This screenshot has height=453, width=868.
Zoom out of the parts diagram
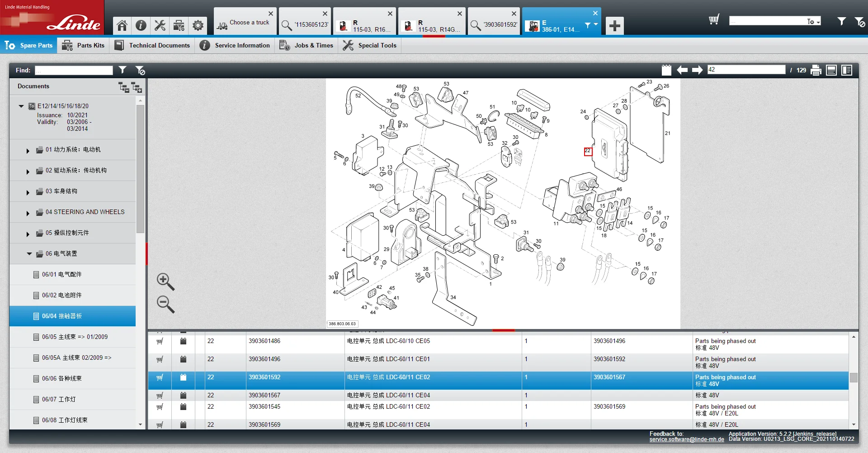tap(165, 304)
